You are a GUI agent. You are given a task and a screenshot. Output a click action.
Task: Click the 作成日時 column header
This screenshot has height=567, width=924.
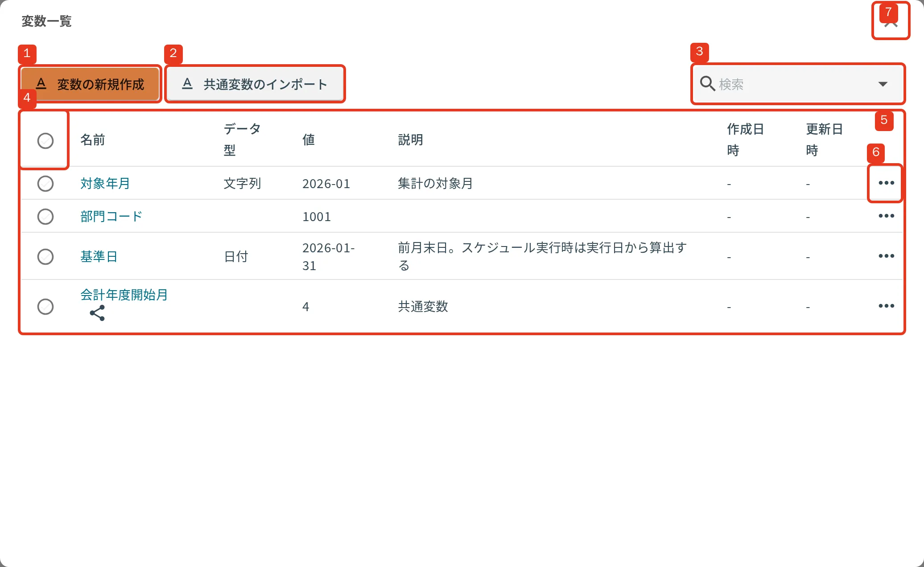coord(745,140)
